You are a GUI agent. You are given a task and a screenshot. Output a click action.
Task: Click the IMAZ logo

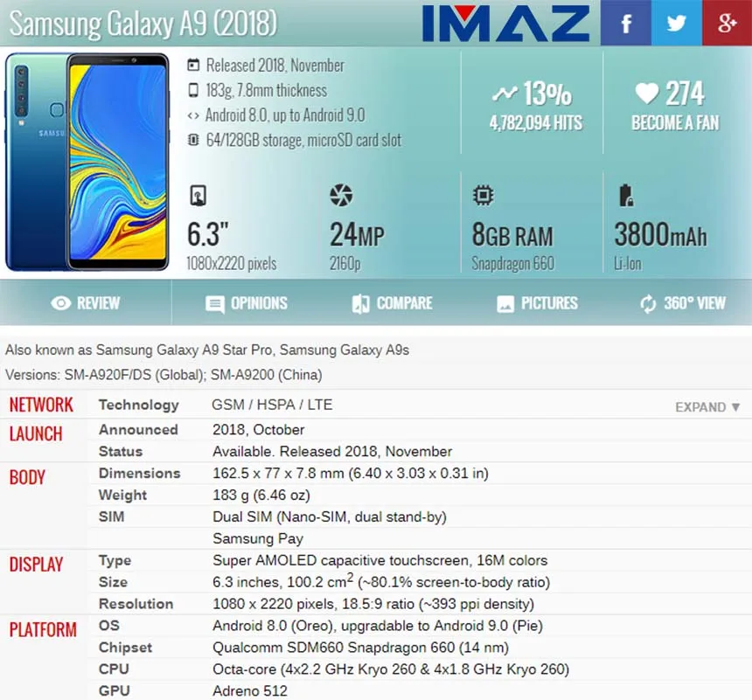(x=506, y=23)
